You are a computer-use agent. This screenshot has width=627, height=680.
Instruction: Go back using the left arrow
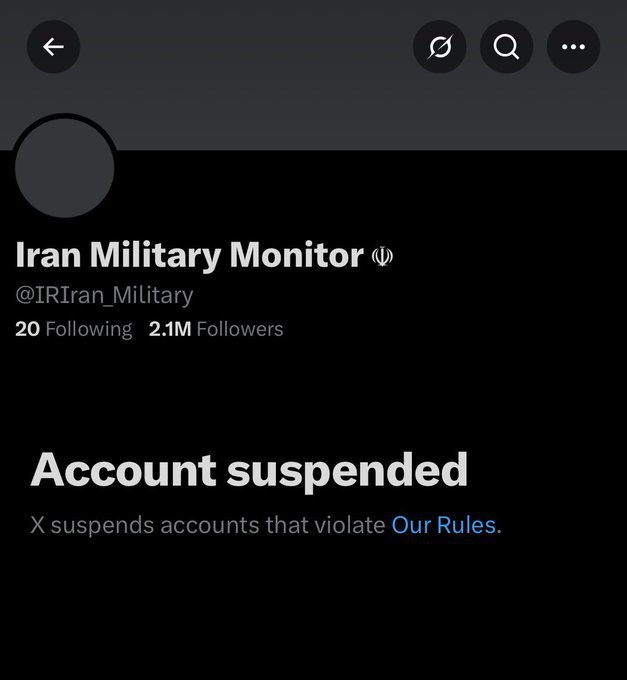[53, 46]
